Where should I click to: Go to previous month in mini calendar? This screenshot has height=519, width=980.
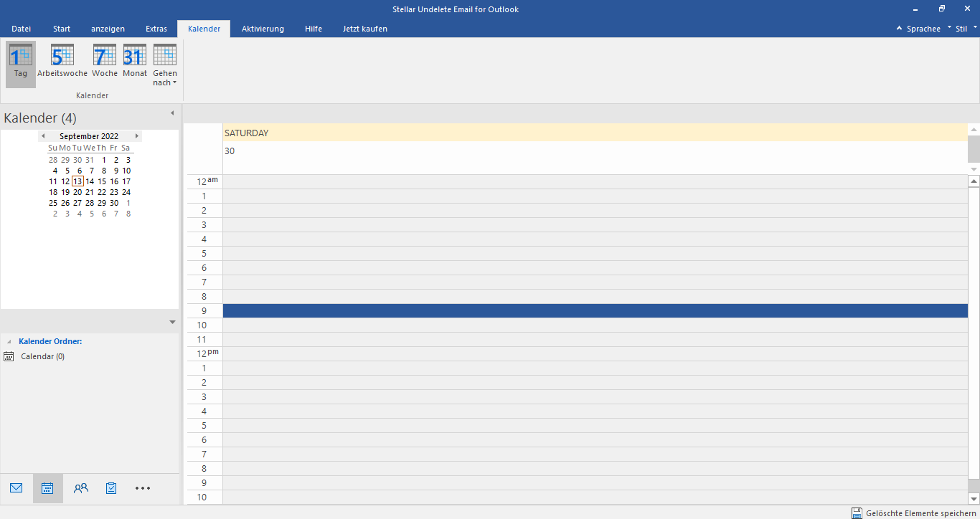pos(43,136)
